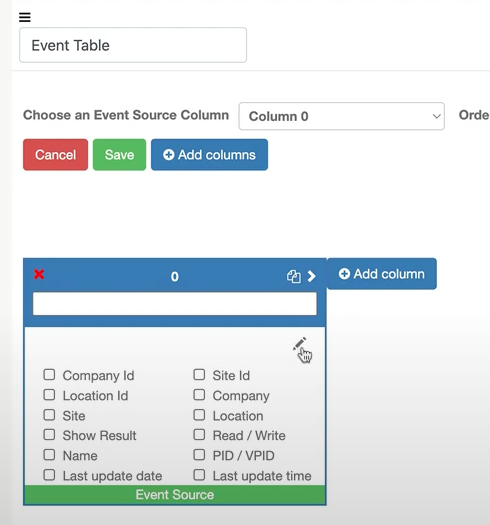Click the Event Table name field

tap(133, 45)
